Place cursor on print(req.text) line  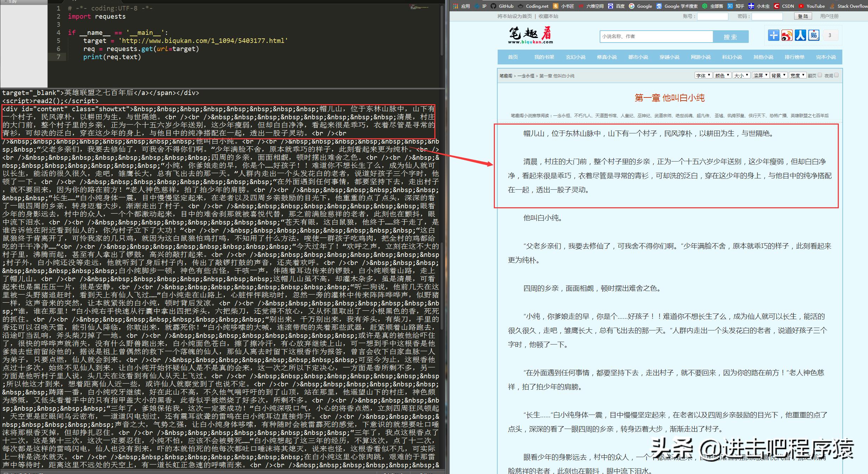pyautogui.click(x=112, y=57)
